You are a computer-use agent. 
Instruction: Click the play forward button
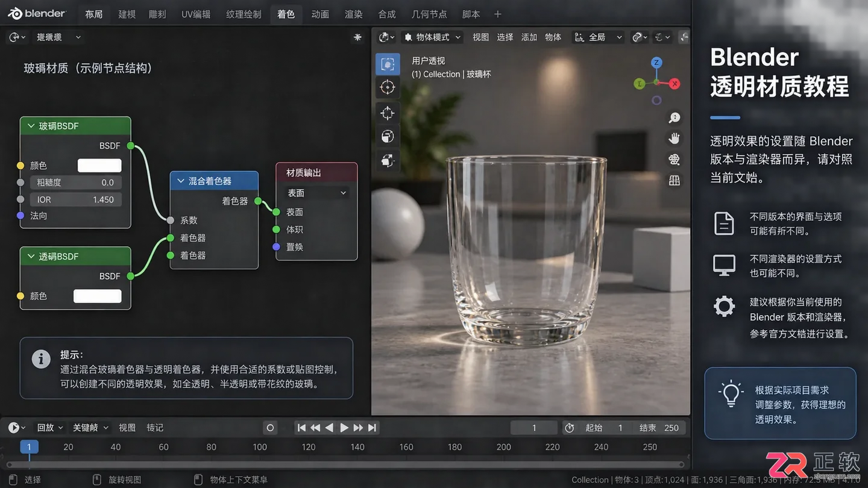[344, 428]
